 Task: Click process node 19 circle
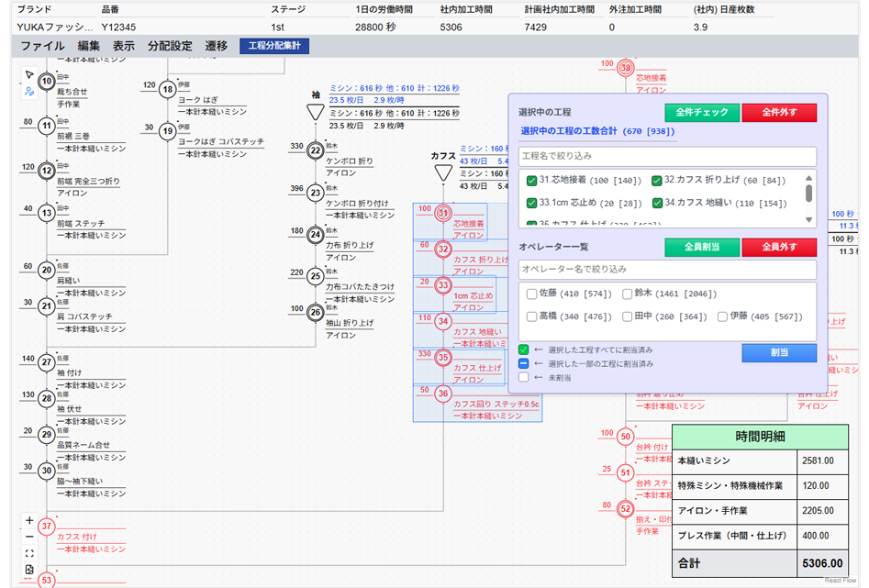[167, 131]
